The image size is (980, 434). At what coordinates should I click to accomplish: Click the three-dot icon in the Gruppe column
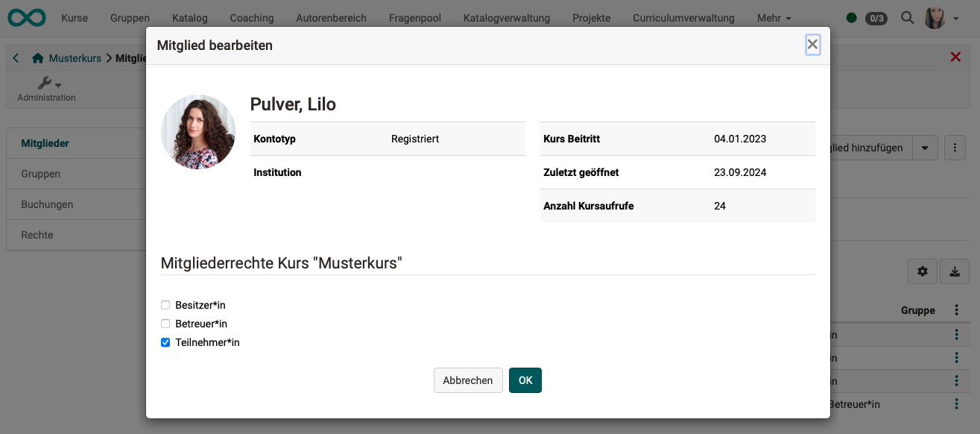pyautogui.click(x=957, y=310)
